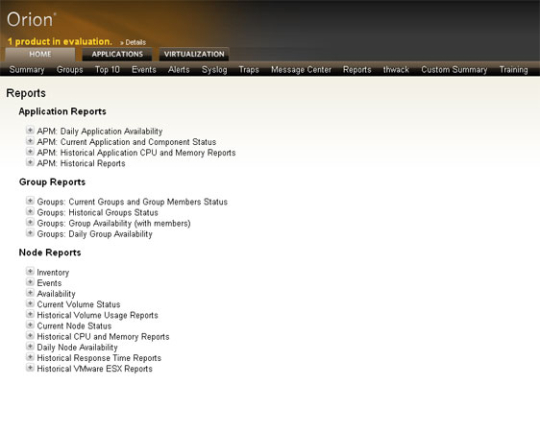Open APM: Historical Application CPU and Memory Reports text
540x434 pixels.
[x=136, y=153]
